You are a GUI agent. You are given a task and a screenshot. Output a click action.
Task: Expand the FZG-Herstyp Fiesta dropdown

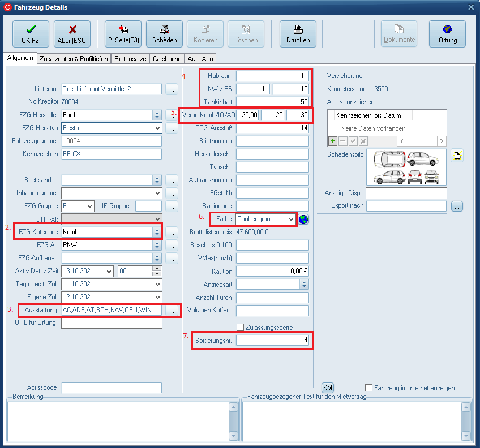(x=157, y=128)
